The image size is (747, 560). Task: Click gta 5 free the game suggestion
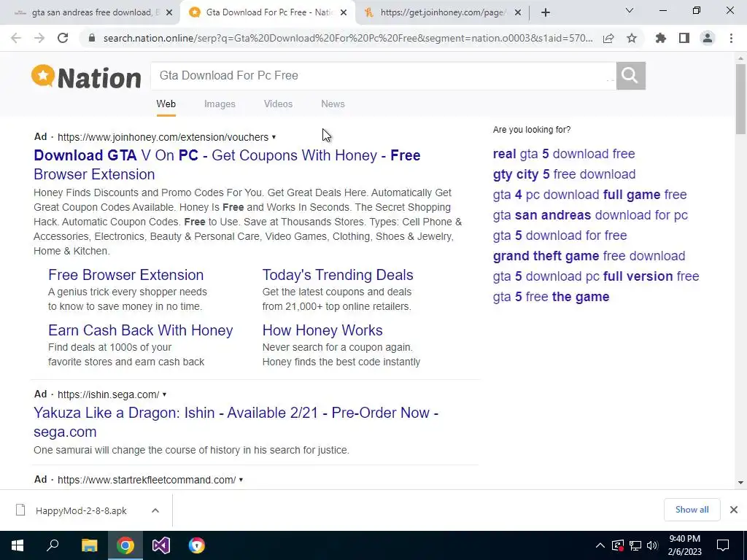551,297
